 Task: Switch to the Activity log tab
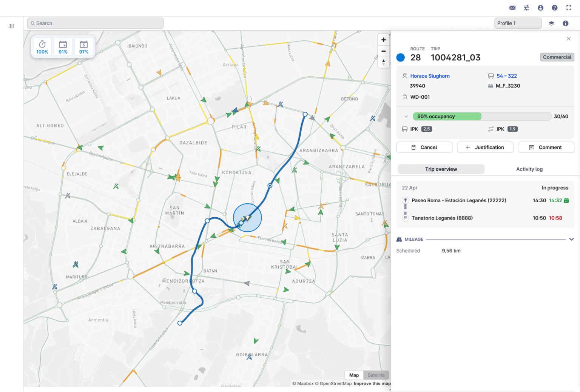pos(529,169)
